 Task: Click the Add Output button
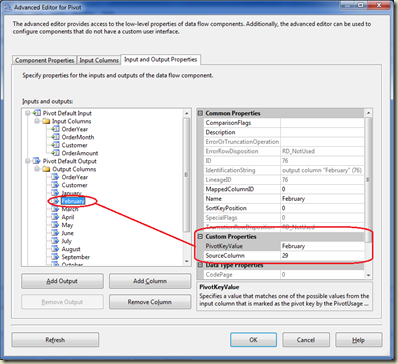point(62,281)
